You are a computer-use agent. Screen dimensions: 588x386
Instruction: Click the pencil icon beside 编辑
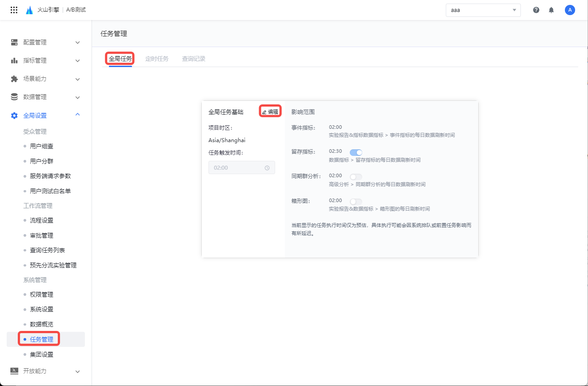click(264, 112)
